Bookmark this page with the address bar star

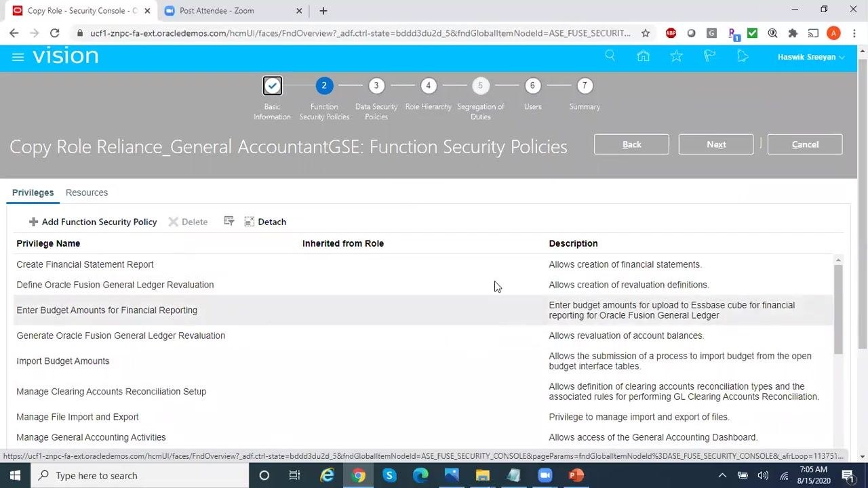pyautogui.click(x=646, y=33)
